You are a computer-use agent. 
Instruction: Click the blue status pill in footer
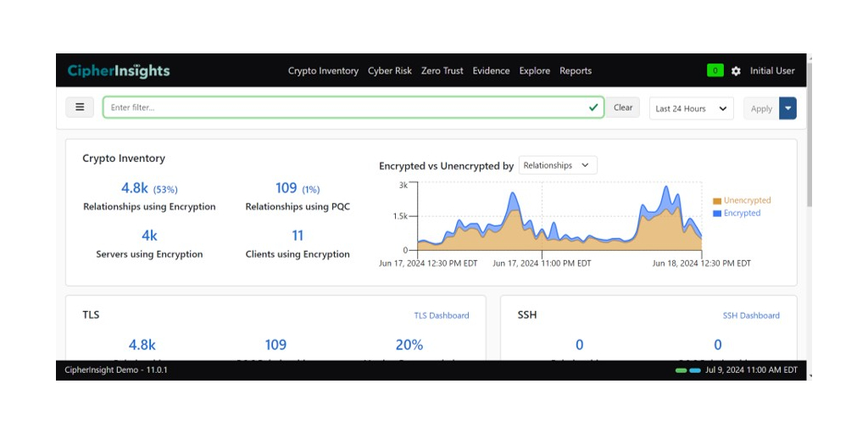[695, 370]
